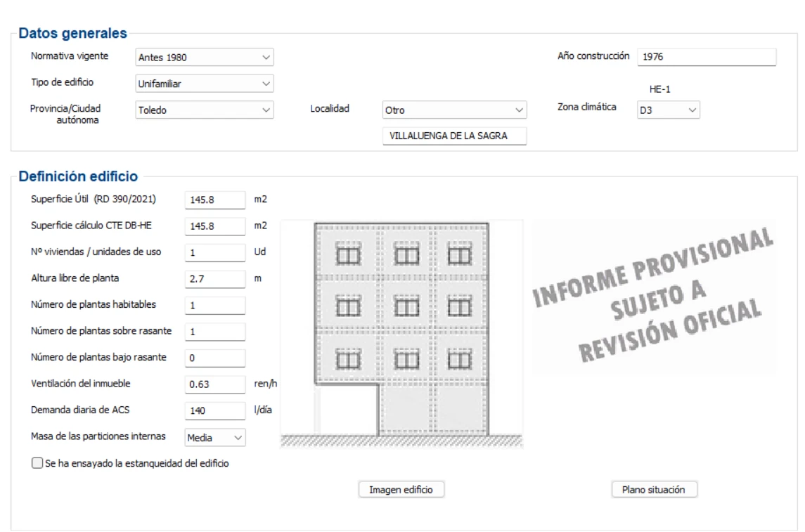Viewport: 805px width, 532px height.
Task: Open Masa de las particiones internas dropdown
Action: [x=214, y=438]
